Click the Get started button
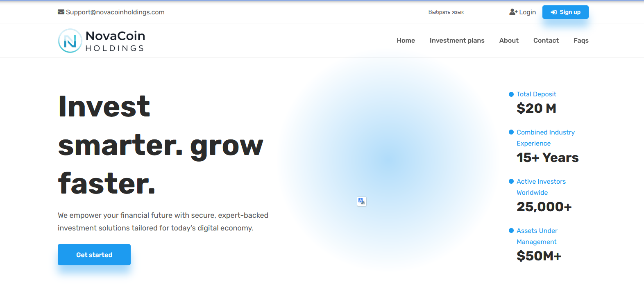644x285 pixels. [x=94, y=255]
